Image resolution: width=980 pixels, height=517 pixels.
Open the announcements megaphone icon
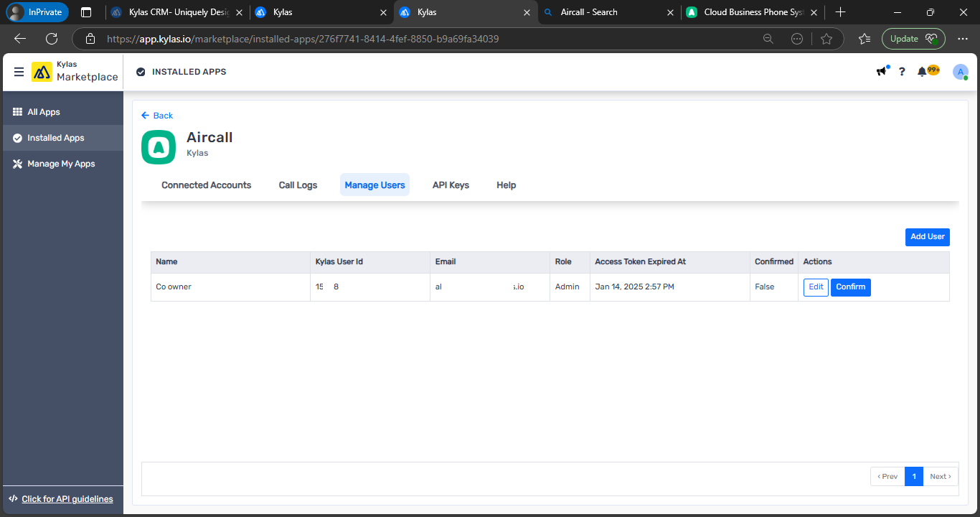(882, 71)
